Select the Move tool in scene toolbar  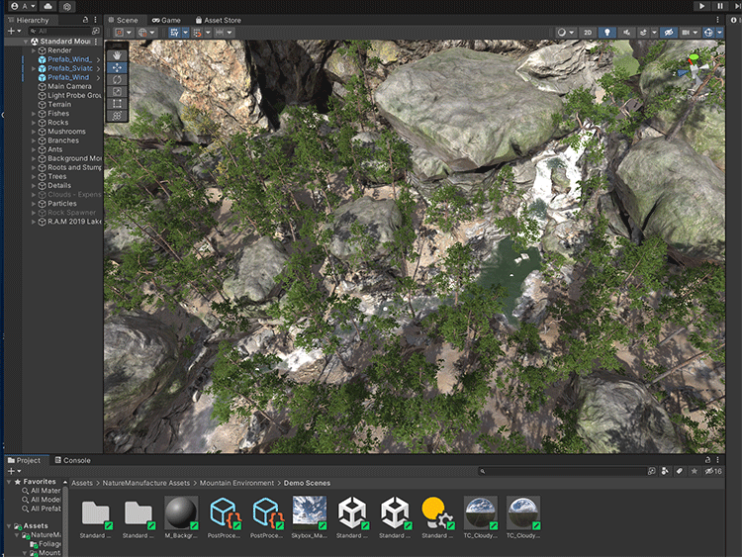[x=118, y=68]
